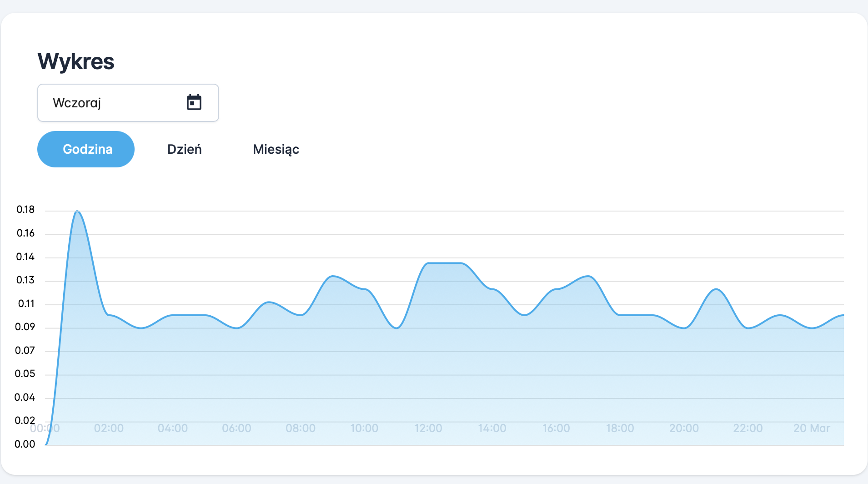This screenshot has width=868, height=484.
Task: Click the highest chart peak at 0.18
Action: tap(77, 212)
